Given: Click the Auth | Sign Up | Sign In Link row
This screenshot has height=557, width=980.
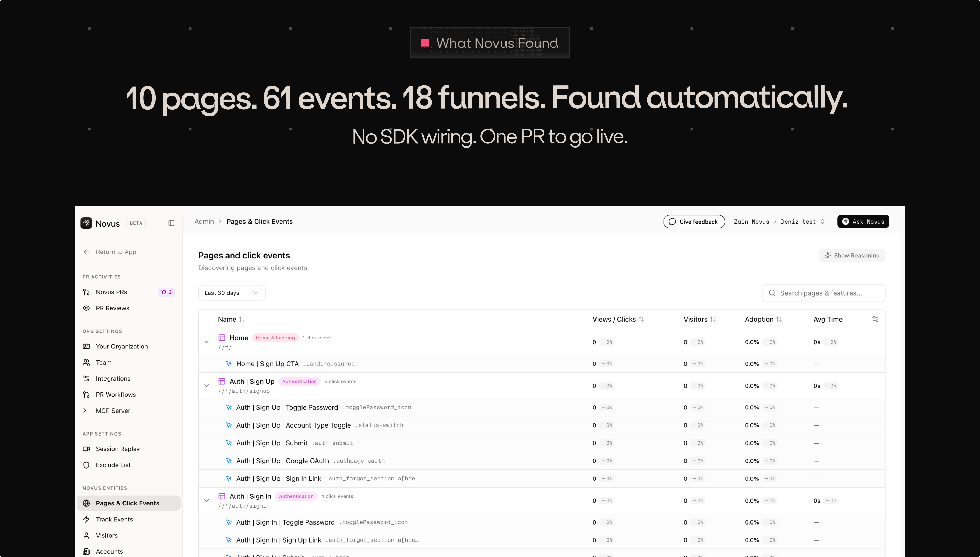Looking at the screenshot, I should tap(542, 479).
